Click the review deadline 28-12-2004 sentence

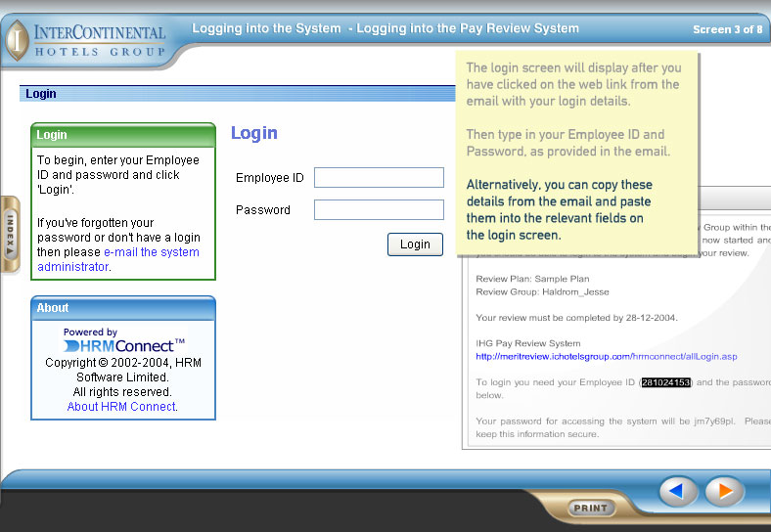click(x=576, y=318)
